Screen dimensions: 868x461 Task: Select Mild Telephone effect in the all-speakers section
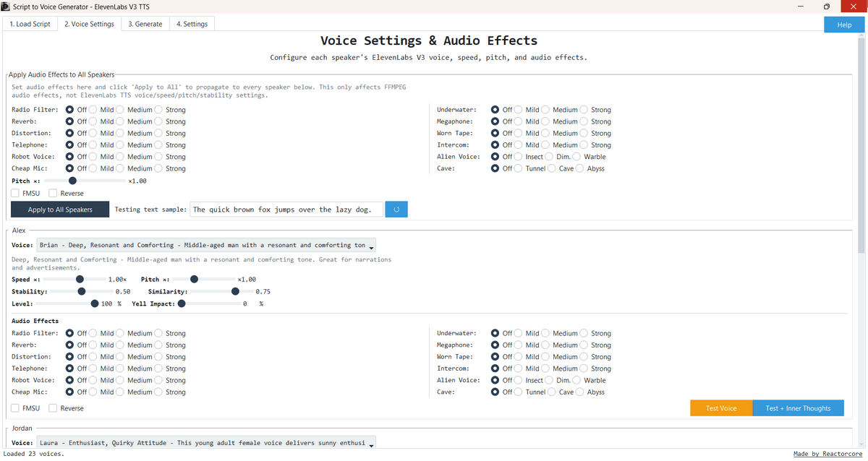click(93, 145)
